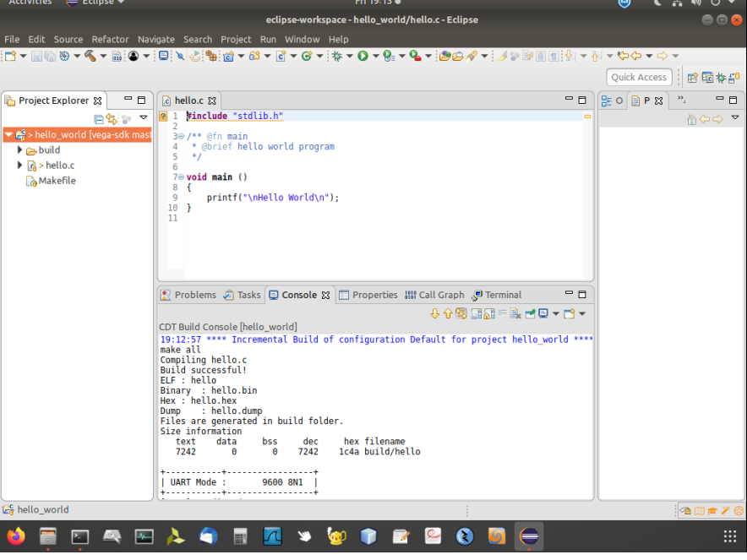Open dropdown arrow next to Debug bug
The width and height of the screenshot is (747, 560).
tap(350, 57)
